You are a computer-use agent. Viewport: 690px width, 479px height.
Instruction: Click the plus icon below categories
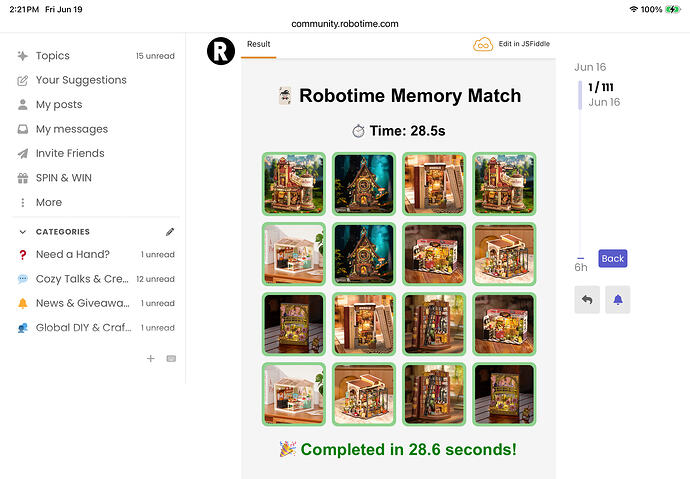(150, 358)
